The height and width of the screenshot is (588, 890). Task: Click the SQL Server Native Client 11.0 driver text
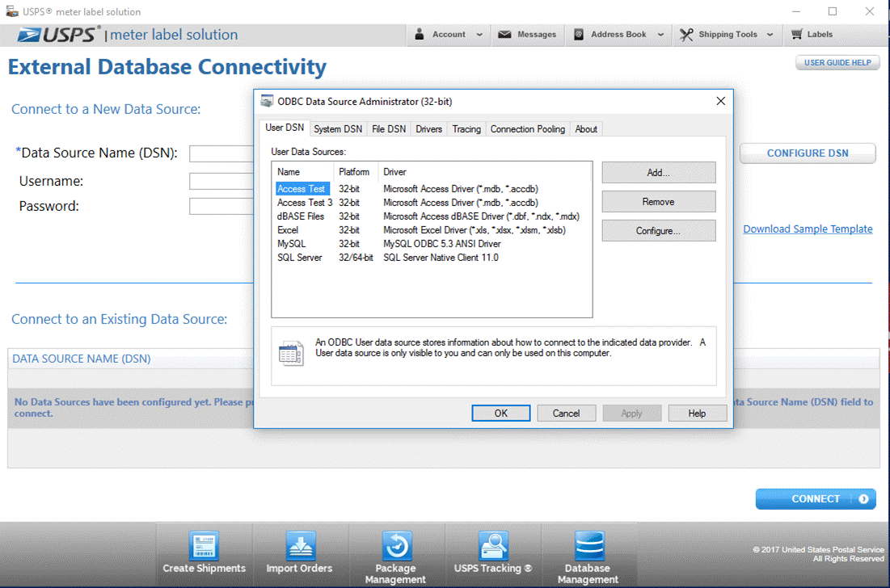441,258
